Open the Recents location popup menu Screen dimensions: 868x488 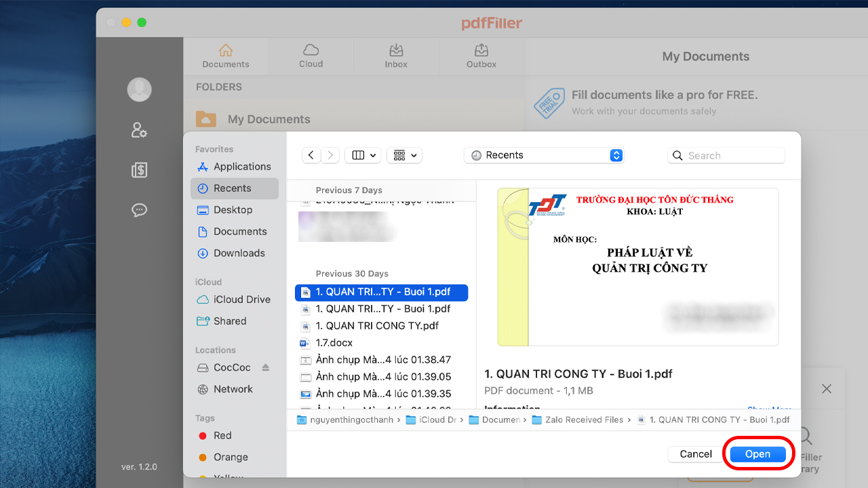tap(543, 155)
